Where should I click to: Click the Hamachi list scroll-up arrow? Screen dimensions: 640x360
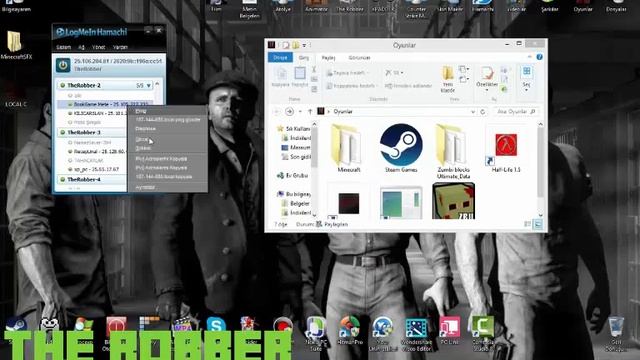click(158, 84)
